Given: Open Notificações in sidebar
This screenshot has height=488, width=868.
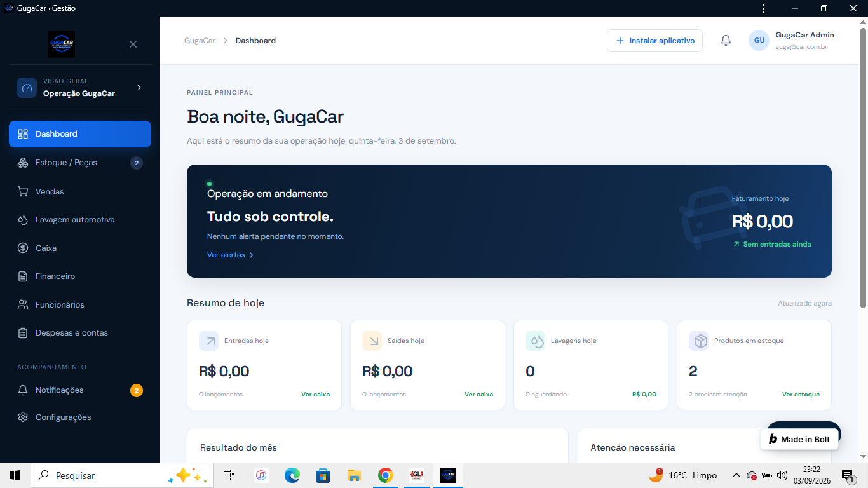Looking at the screenshot, I should [80, 390].
